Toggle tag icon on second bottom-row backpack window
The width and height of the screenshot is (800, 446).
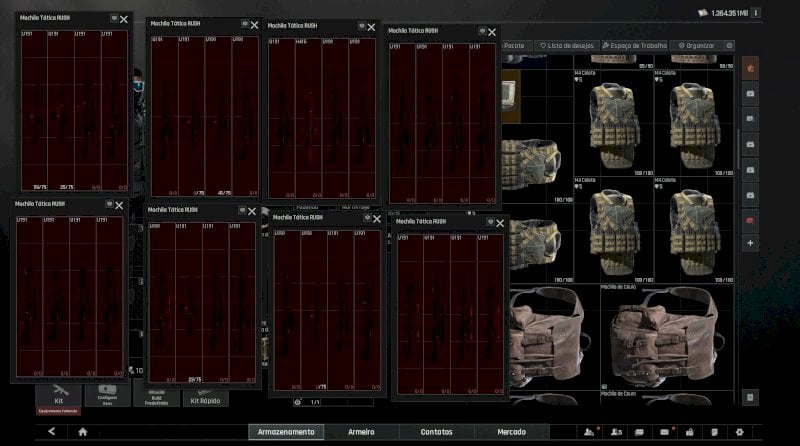pyautogui.click(x=242, y=210)
